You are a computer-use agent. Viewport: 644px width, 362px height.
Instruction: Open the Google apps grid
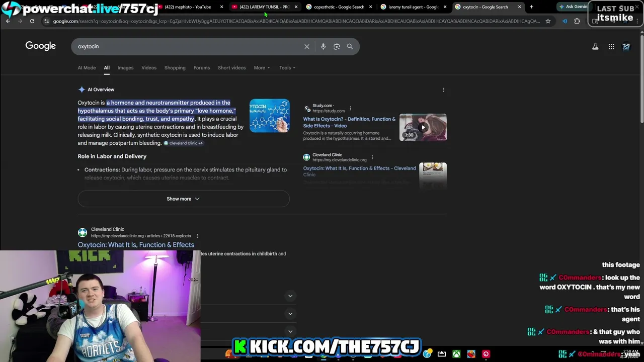[x=611, y=47]
